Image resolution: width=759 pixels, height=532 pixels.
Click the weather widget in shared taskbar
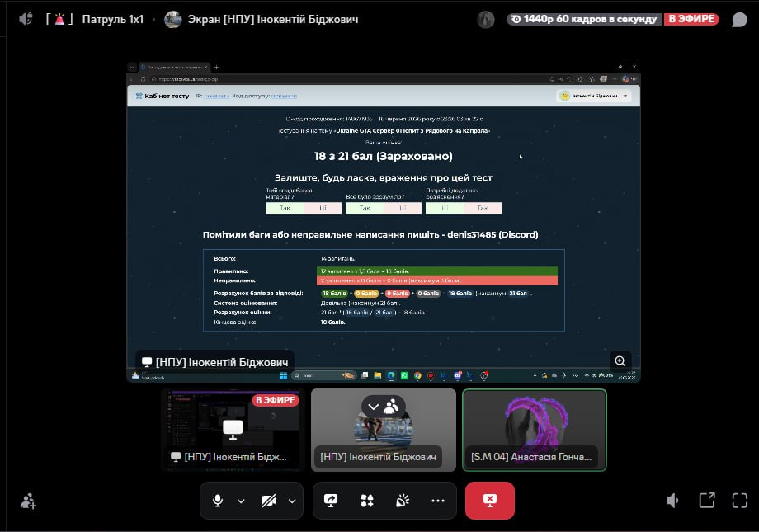tap(148, 375)
